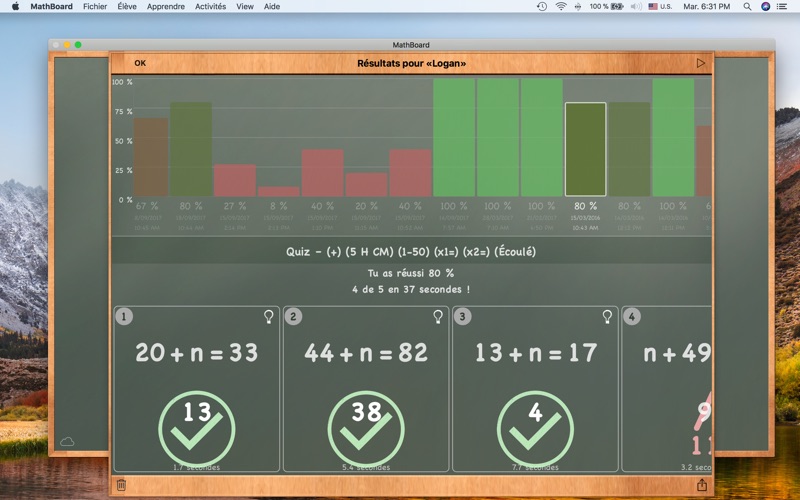The image size is (800, 500).
Task: Click the text "Tu as réussi 80 %"
Action: coord(411,273)
